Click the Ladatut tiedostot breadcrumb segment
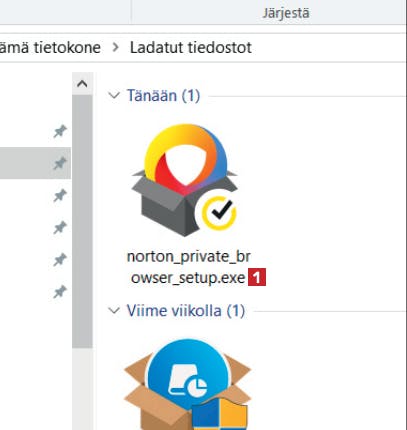The height and width of the screenshot is (430, 407). coord(191,47)
